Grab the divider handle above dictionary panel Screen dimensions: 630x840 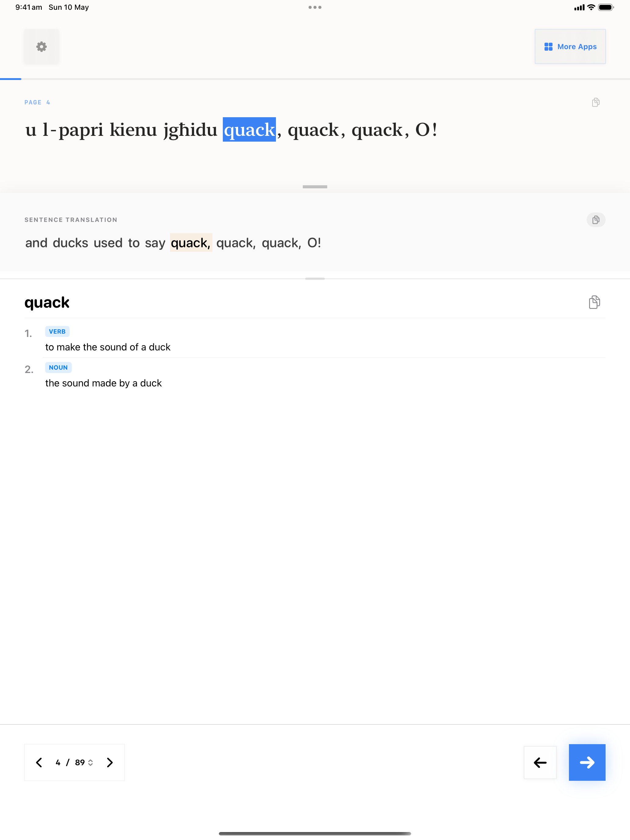point(315,279)
